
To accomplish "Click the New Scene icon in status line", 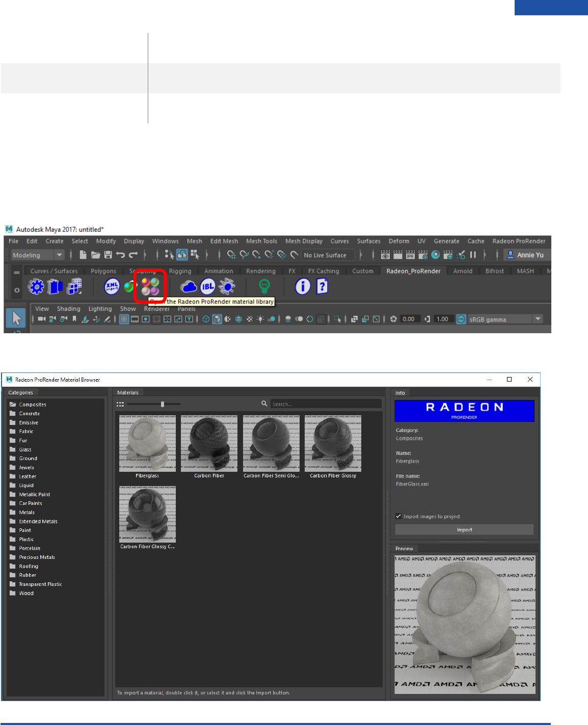I will (x=83, y=255).
